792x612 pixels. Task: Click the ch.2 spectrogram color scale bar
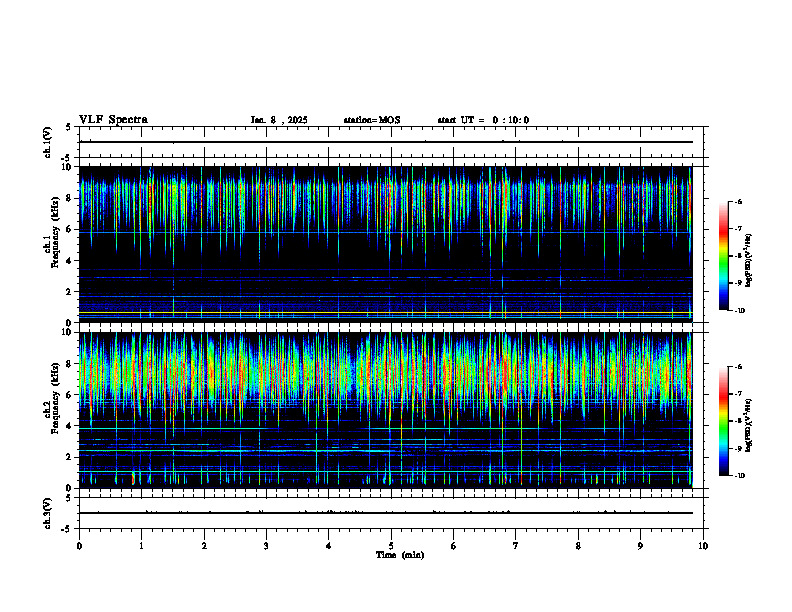[724, 421]
